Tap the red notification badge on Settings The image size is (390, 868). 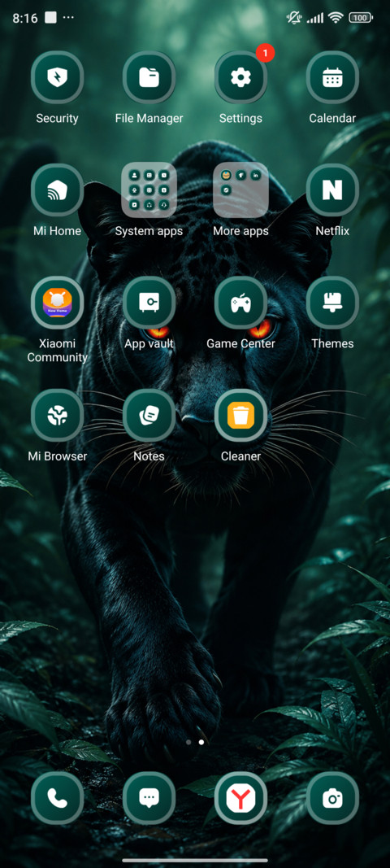pyautogui.click(x=265, y=53)
